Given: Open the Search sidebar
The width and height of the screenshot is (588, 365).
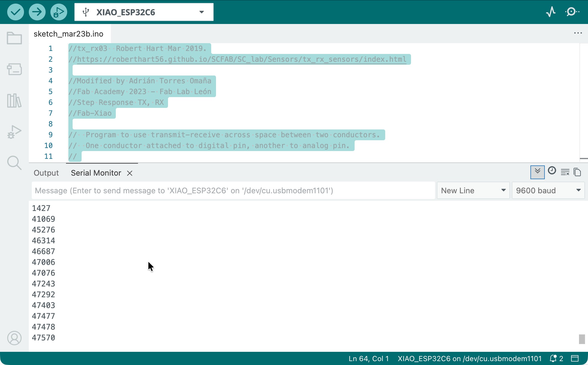Looking at the screenshot, I should click(14, 163).
